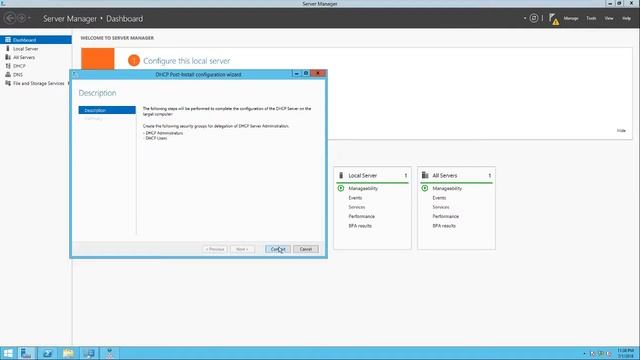640x360 pixels.
Task: Open Manageability in Local Server tile
Action: click(x=363, y=189)
